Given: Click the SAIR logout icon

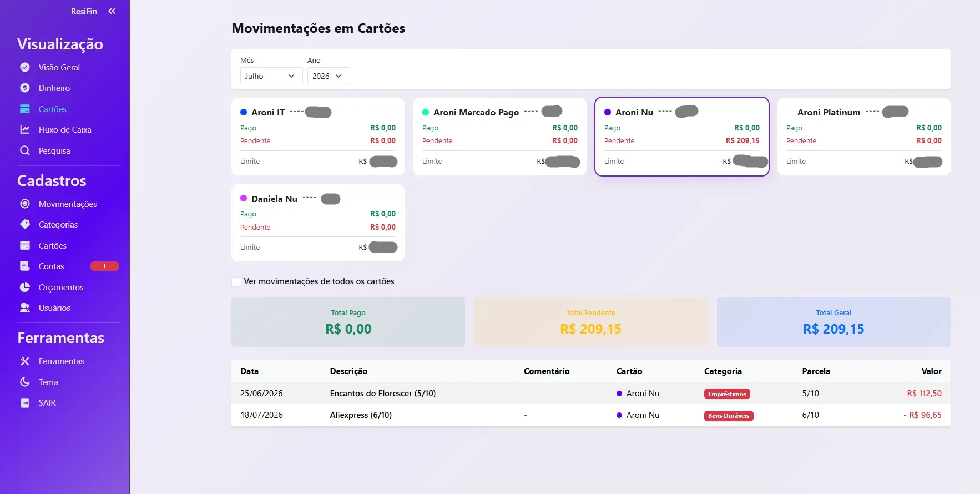Looking at the screenshot, I should click(25, 402).
